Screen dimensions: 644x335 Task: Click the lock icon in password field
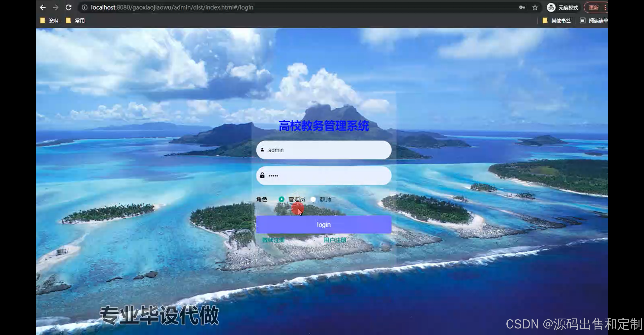click(262, 175)
